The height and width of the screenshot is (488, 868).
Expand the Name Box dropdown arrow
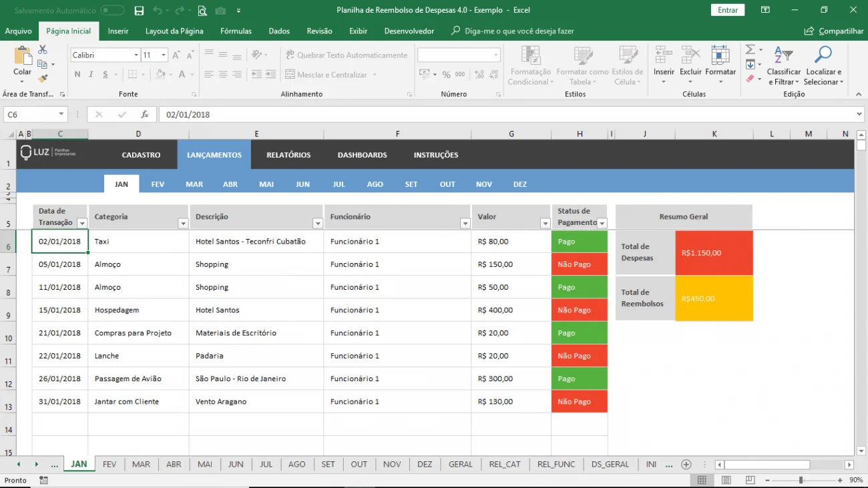coord(61,115)
